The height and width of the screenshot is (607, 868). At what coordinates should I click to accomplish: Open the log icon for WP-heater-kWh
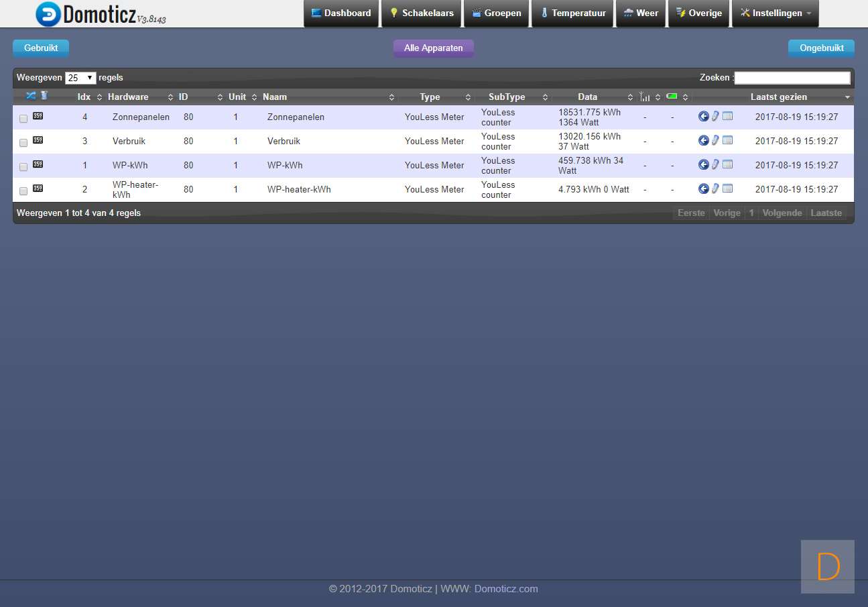point(727,188)
